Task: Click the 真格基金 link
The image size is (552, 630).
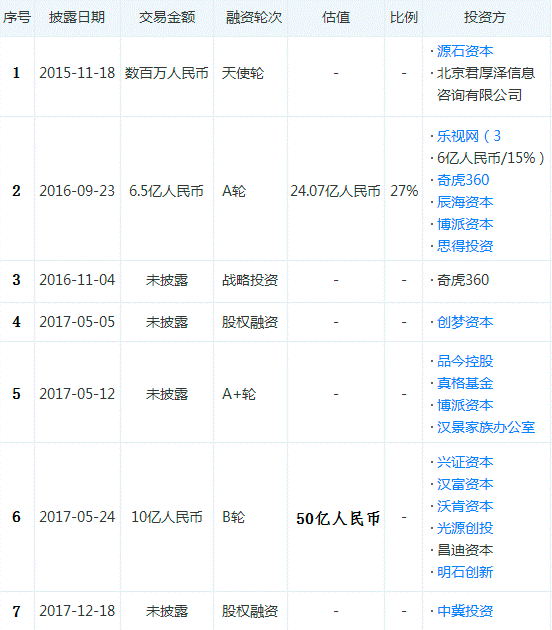Action: (465, 383)
